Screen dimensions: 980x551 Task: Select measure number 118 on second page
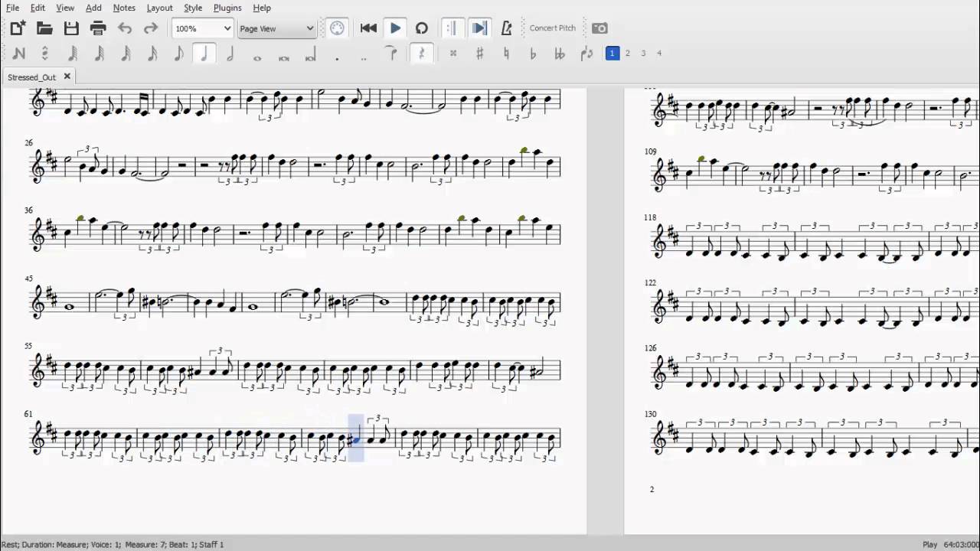650,217
